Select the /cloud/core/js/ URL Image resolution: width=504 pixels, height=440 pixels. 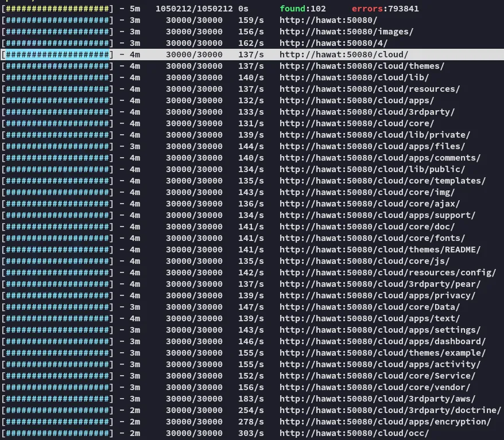coord(365,261)
